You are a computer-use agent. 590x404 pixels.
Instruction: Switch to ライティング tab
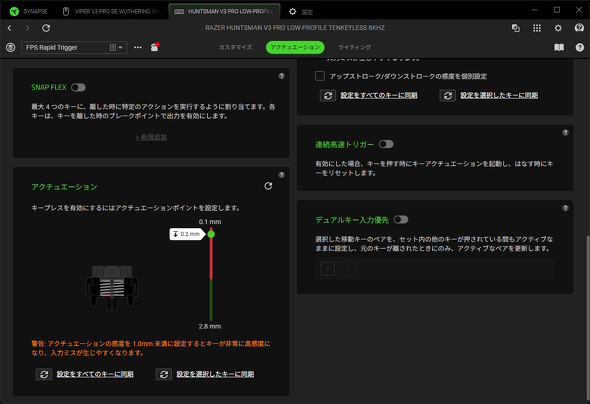click(354, 47)
